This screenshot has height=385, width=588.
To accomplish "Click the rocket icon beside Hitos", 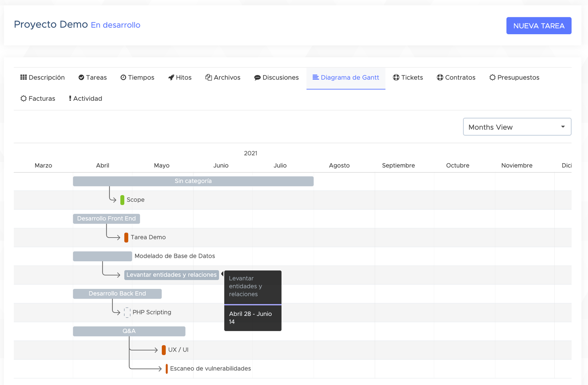I will (171, 77).
